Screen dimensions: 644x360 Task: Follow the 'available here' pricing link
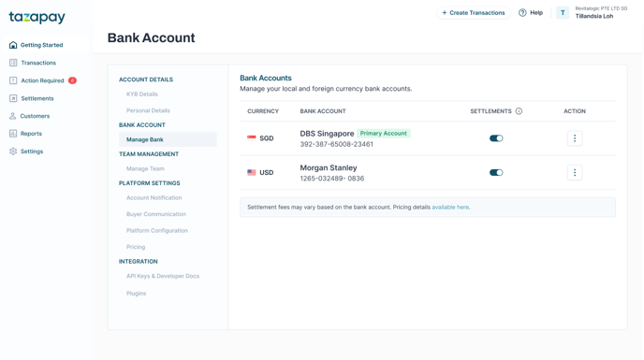(450, 208)
